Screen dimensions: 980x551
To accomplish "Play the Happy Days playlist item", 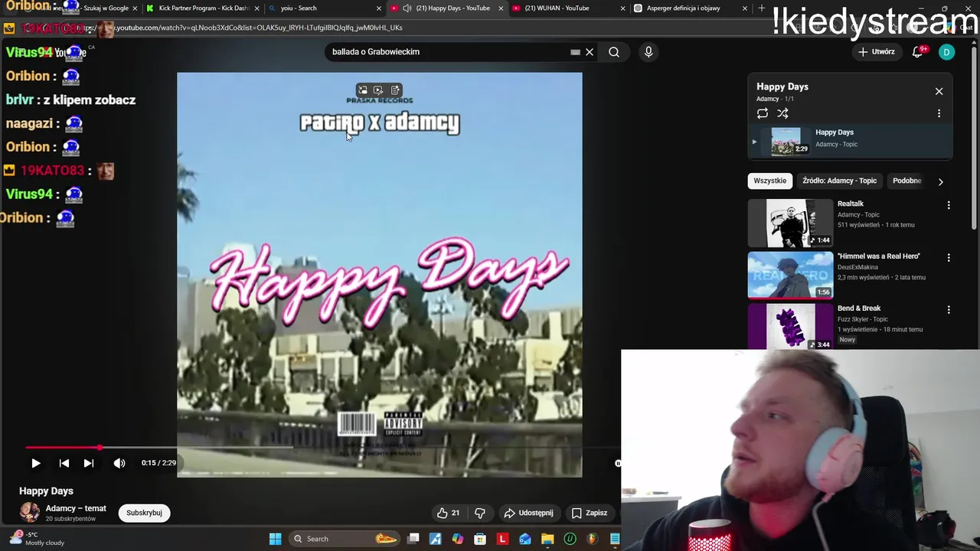I will coord(850,142).
